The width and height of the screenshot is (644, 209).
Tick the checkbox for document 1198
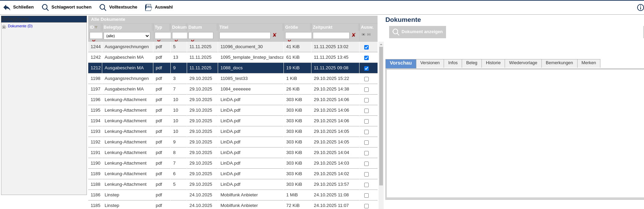coord(366,79)
